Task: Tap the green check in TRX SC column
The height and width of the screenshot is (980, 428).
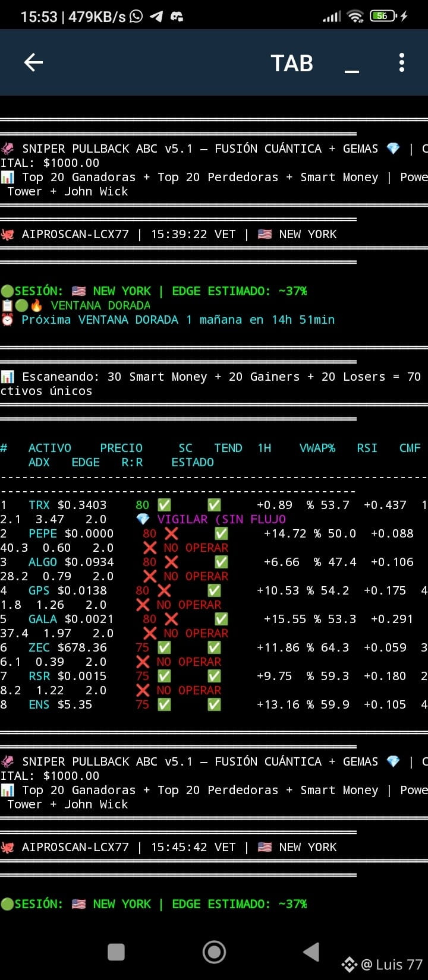Action: point(164,505)
